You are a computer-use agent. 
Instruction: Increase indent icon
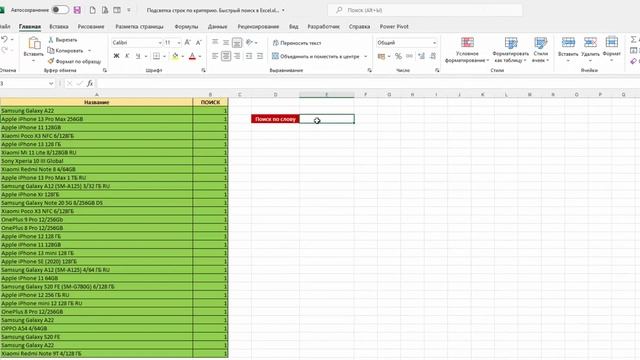tap(260, 56)
